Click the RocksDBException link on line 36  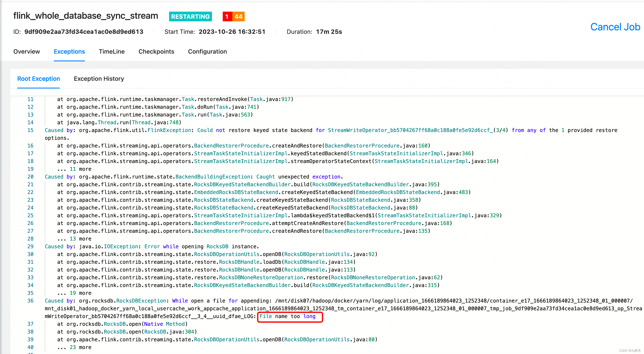[x=142, y=301]
